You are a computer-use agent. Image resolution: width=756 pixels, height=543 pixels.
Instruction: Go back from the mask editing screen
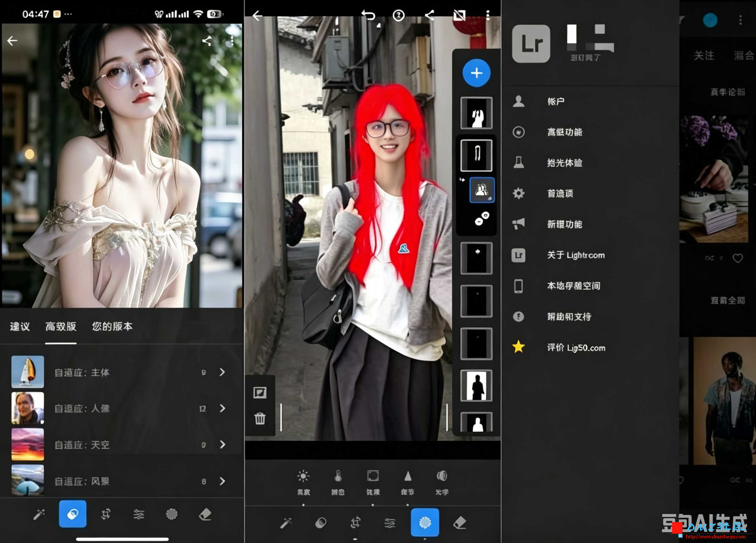[257, 16]
